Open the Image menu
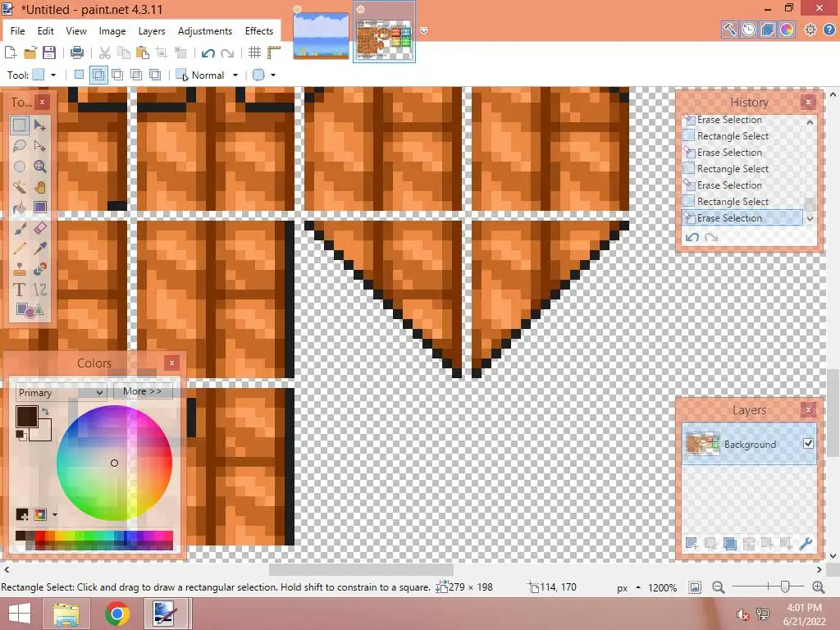The height and width of the screenshot is (630, 840). pyautogui.click(x=112, y=31)
